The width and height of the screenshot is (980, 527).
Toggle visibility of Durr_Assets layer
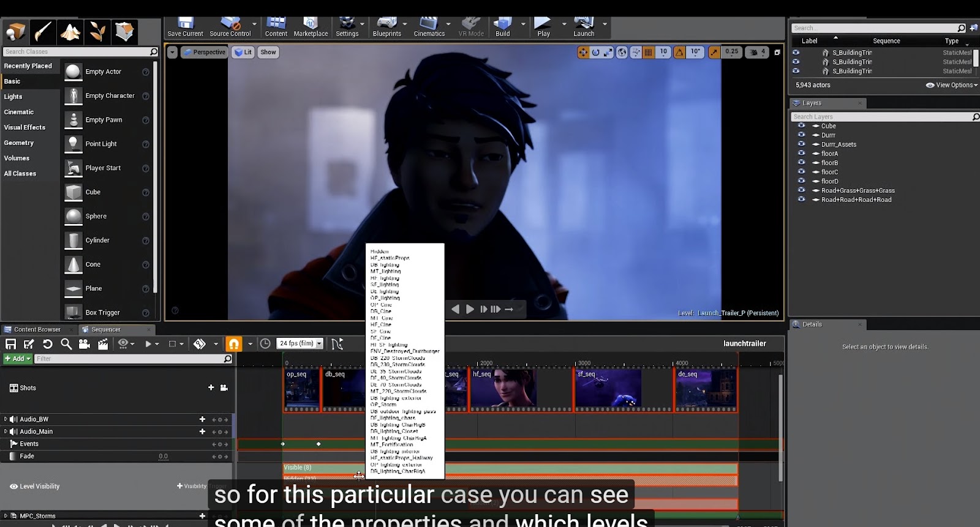(x=801, y=144)
